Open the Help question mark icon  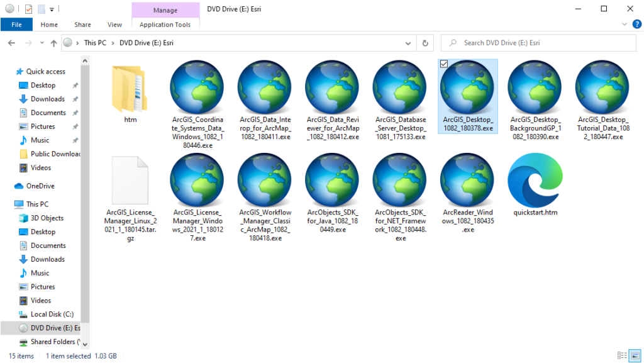click(x=636, y=25)
